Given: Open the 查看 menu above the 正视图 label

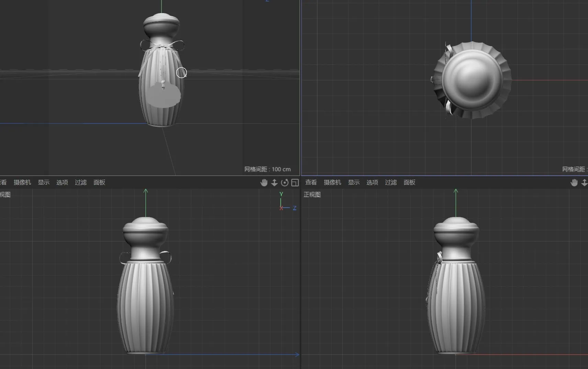Looking at the screenshot, I should pyautogui.click(x=311, y=182).
